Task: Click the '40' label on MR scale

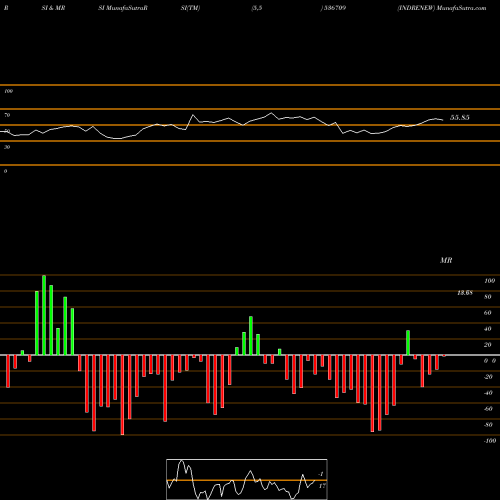Action: (x=488, y=329)
